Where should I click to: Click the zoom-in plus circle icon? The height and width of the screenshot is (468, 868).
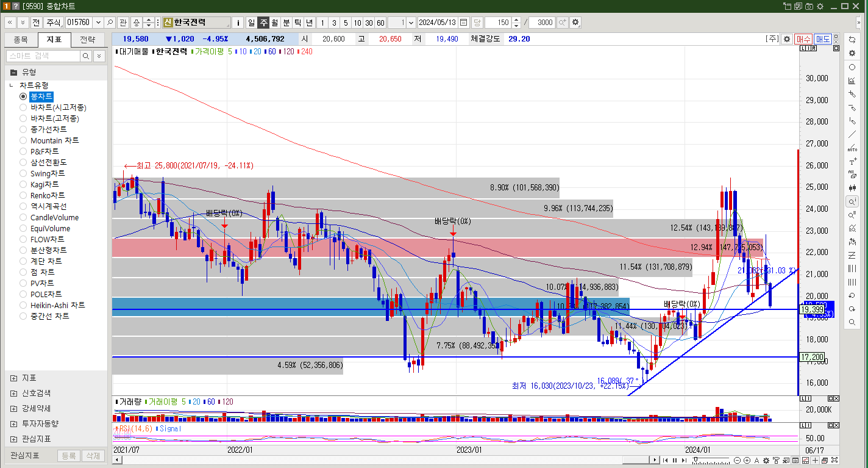pos(747,461)
